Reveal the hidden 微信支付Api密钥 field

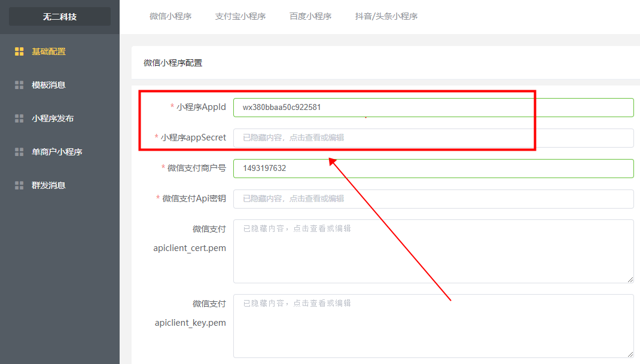tap(434, 198)
